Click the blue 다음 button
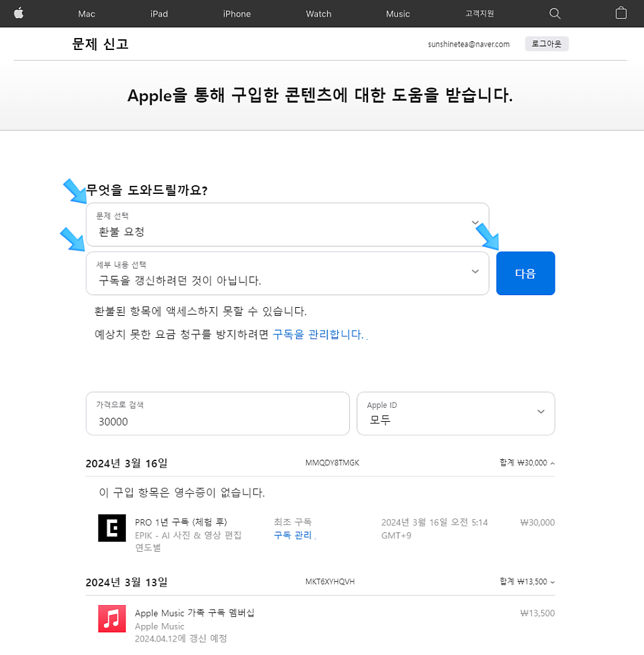This screenshot has width=644, height=655. [x=525, y=273]
